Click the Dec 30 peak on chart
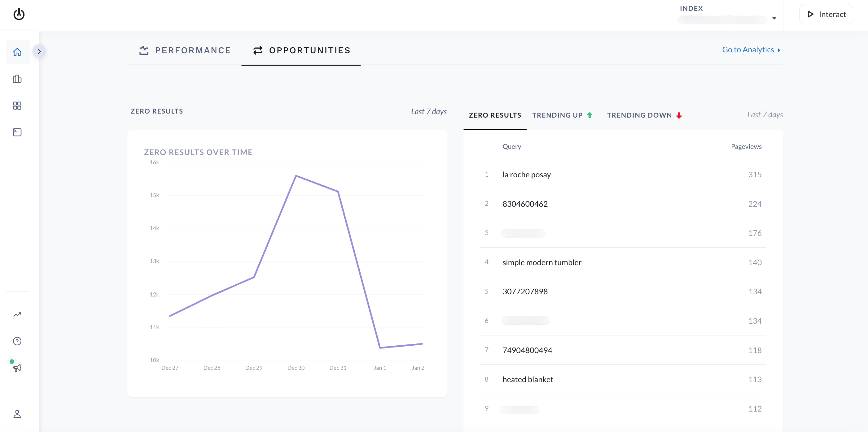868x432 pixels. (x=296, y=176)
